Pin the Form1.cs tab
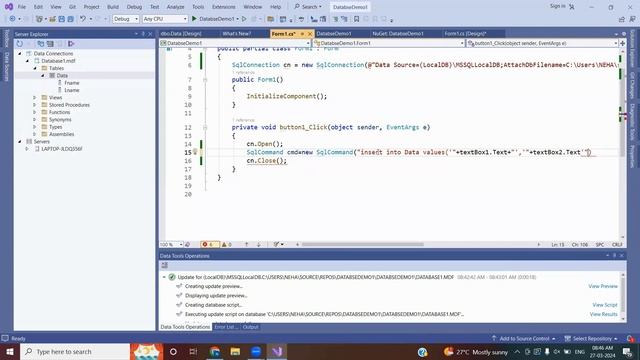This screenshot has width=640, height=360. pyautogui.click(x=302, y=34)
